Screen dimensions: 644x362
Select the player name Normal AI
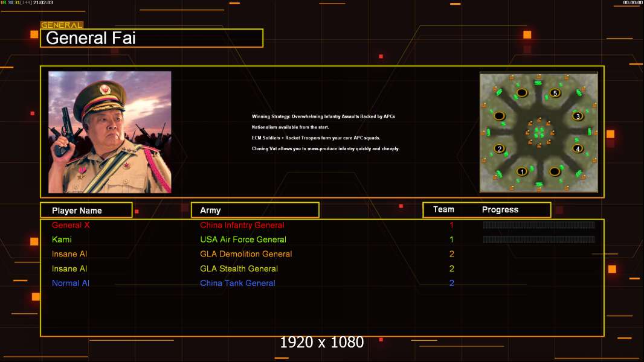click(71, 284)
